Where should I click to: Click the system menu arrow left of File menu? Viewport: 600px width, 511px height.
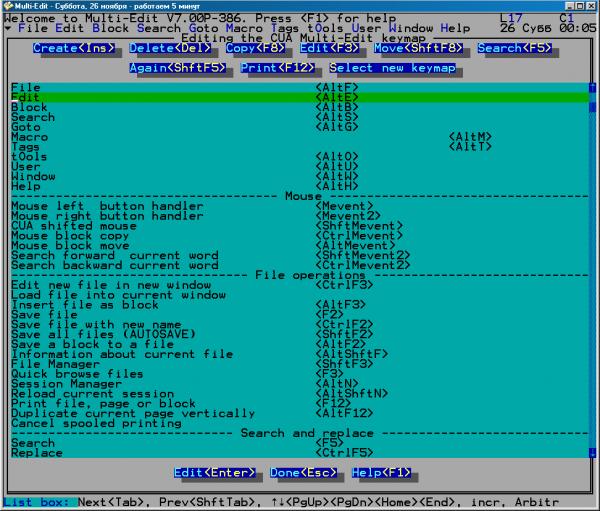8,28
